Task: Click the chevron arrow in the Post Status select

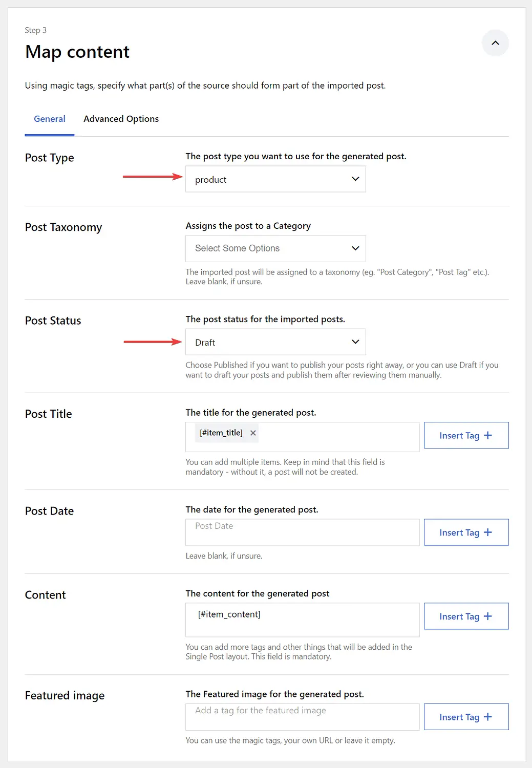Action: pos(355,342)
